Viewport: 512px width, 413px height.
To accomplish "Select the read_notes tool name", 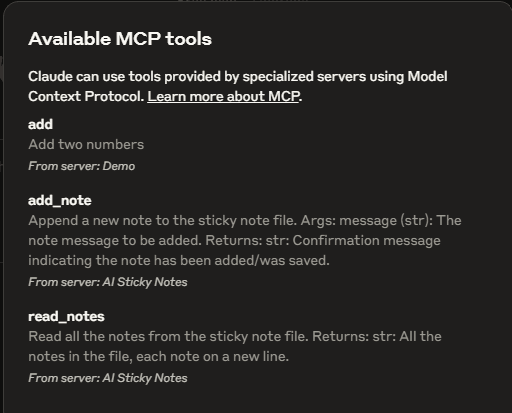I will (x=66, y=317).
